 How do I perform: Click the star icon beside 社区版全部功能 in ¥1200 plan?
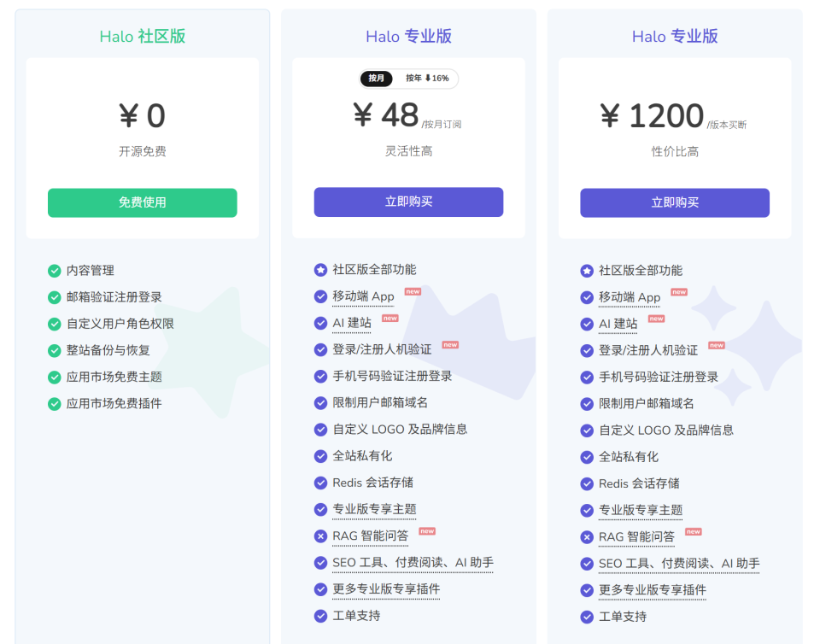click(587, 271)
